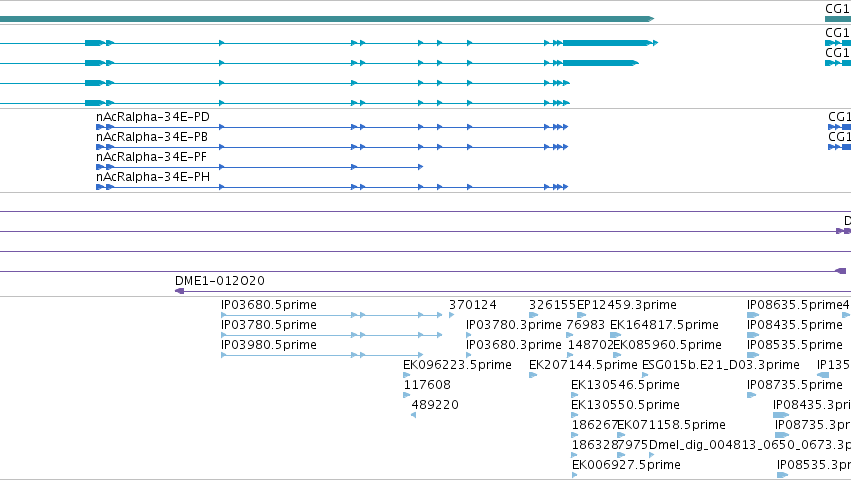
Task: Click the arrow marker under Dmel_dig_004813_0650_0673
Action: coord(652,456)
